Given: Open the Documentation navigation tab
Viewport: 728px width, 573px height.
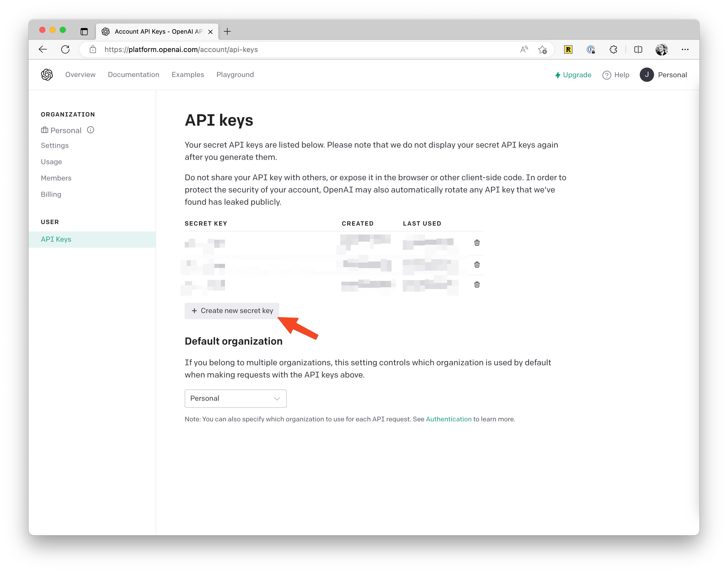Looking at the screenshot, I should (133, 74).
